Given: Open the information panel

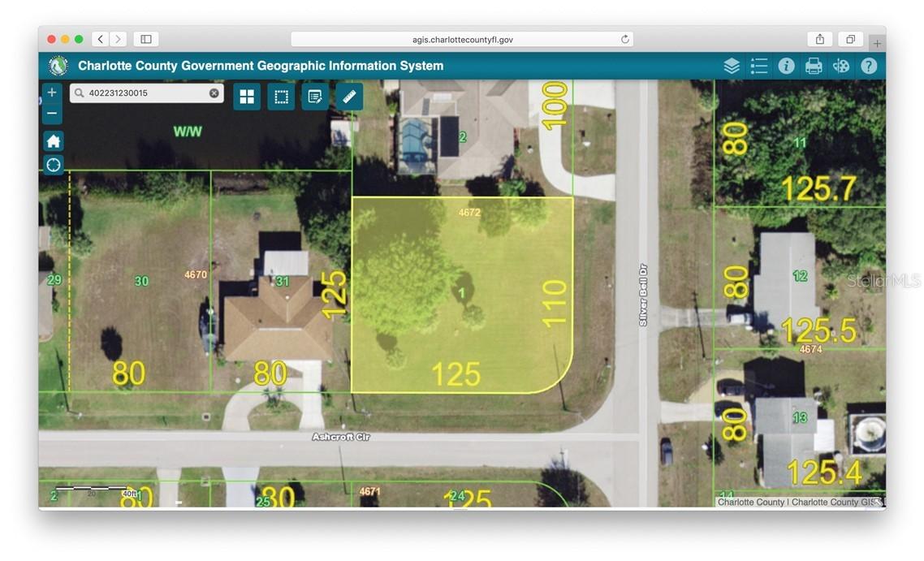Looking at the screenshot, I should click(786, 67).
